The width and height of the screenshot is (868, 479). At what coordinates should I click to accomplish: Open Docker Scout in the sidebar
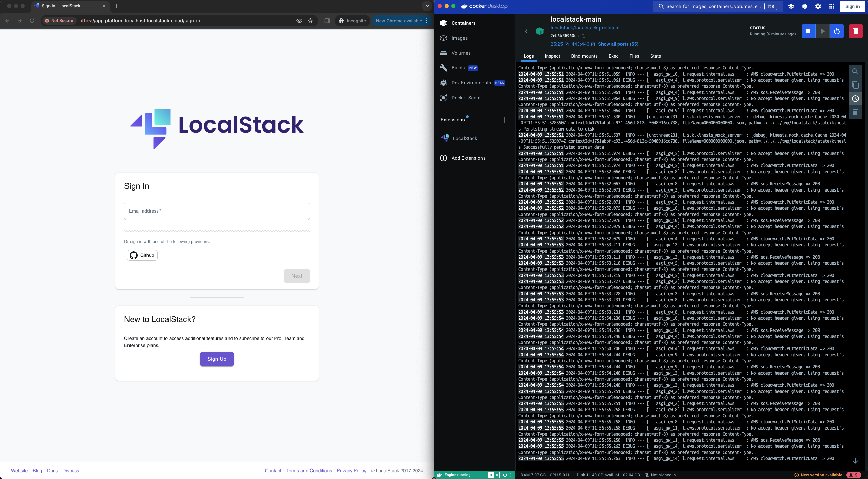pyautogui.click(x=466, y=98)
